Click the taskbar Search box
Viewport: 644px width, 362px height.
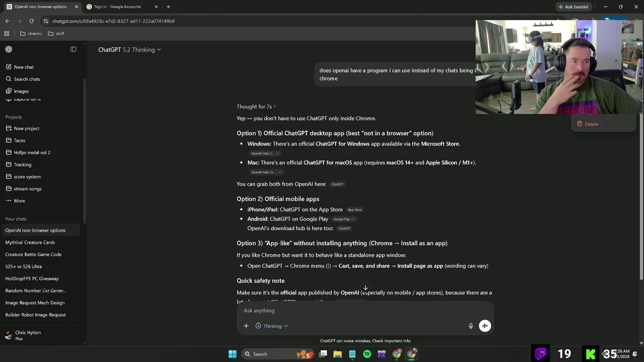tap(277, 354)
